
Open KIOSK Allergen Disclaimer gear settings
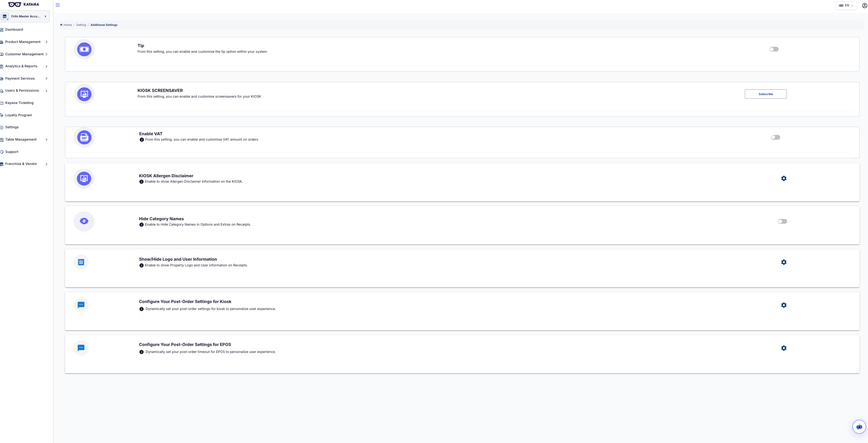[x=784, y=178]
